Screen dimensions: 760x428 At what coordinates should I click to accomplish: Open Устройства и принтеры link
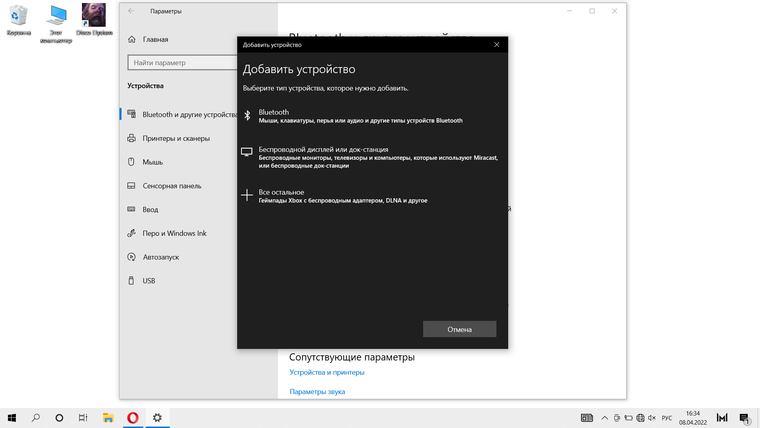point(327,372)
